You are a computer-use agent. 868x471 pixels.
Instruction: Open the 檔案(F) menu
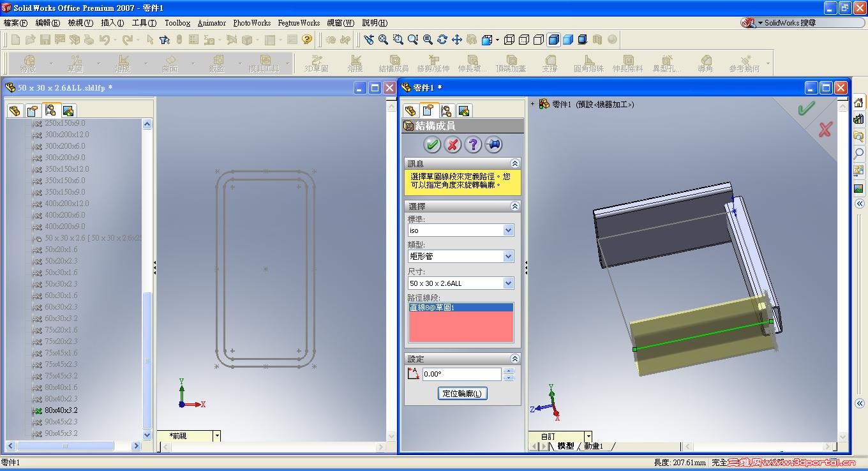pyautogui.click(x=15, y=23)
